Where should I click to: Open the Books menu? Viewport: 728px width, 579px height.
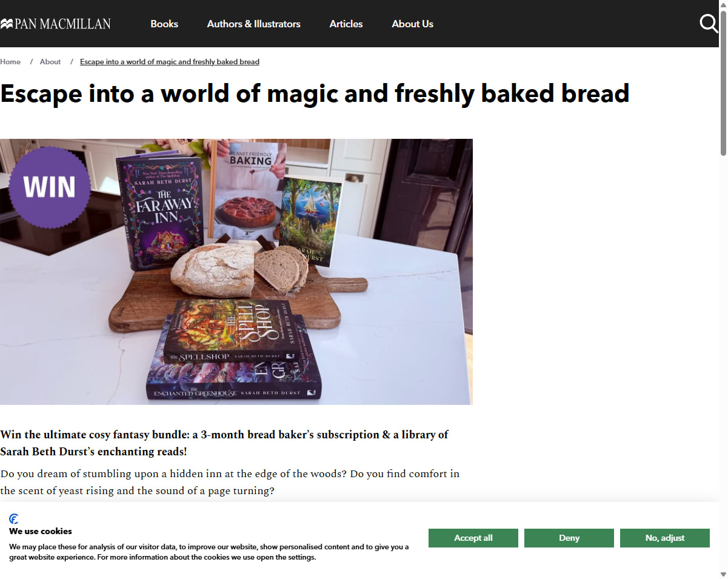tap(164, 24)
